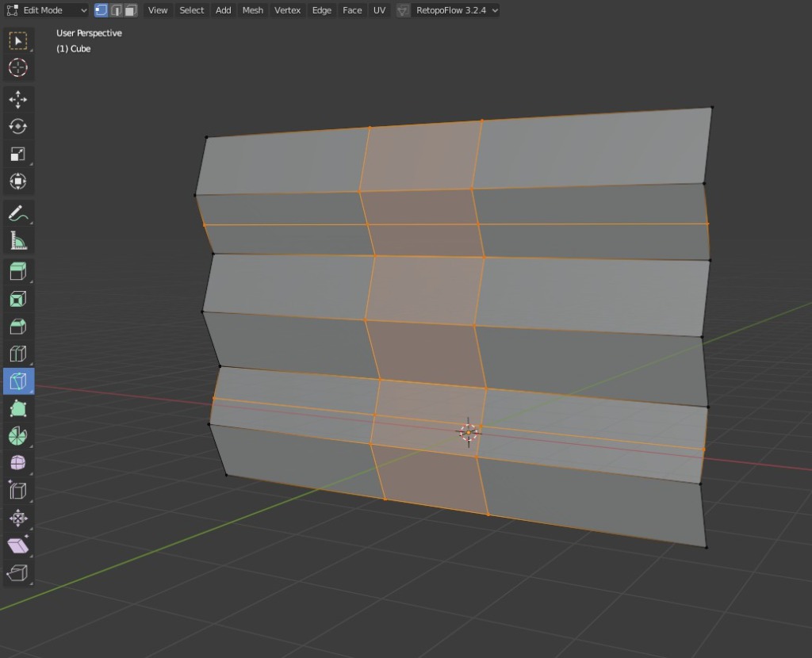Switch to face select mode
Viewport: 812px width, 658px height.
tap(130, 10)
